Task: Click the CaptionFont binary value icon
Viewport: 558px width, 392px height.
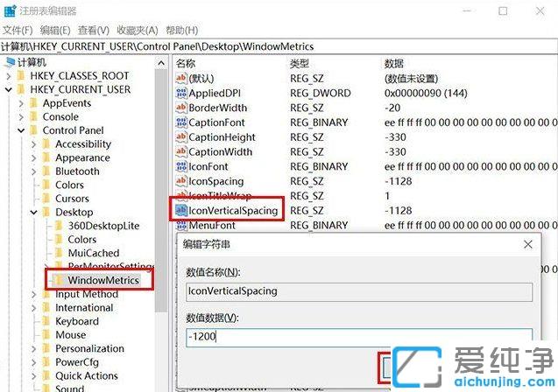Action: pyautogui.click(x=181, y=122)
